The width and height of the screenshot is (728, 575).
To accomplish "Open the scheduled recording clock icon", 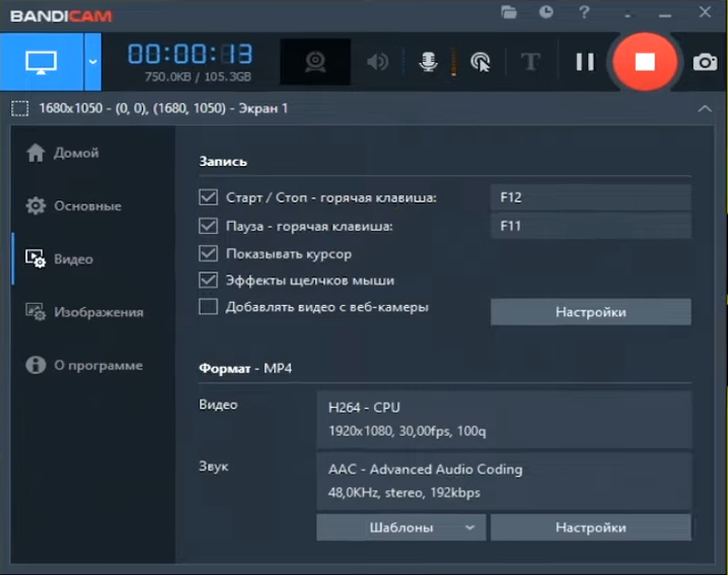I will click(x=547, y=12).
